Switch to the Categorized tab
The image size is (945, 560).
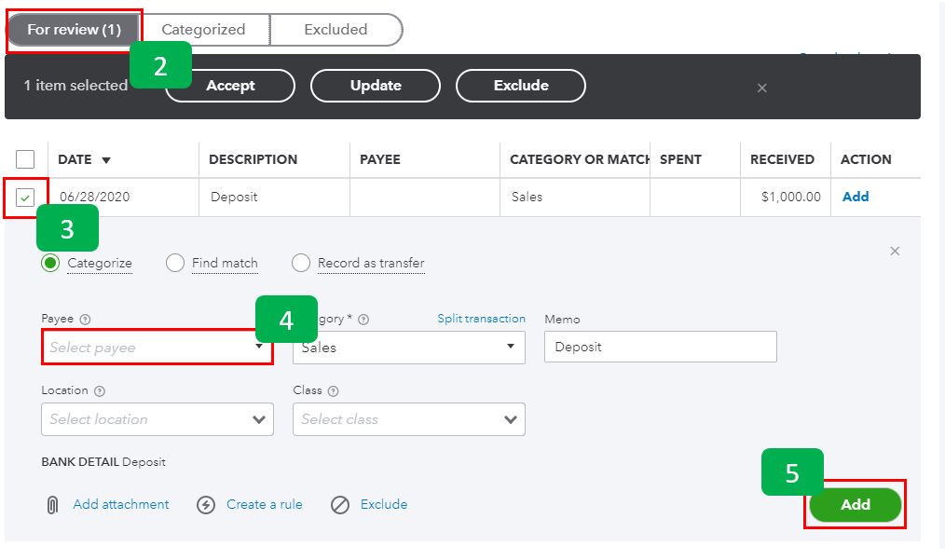point(203,29)
